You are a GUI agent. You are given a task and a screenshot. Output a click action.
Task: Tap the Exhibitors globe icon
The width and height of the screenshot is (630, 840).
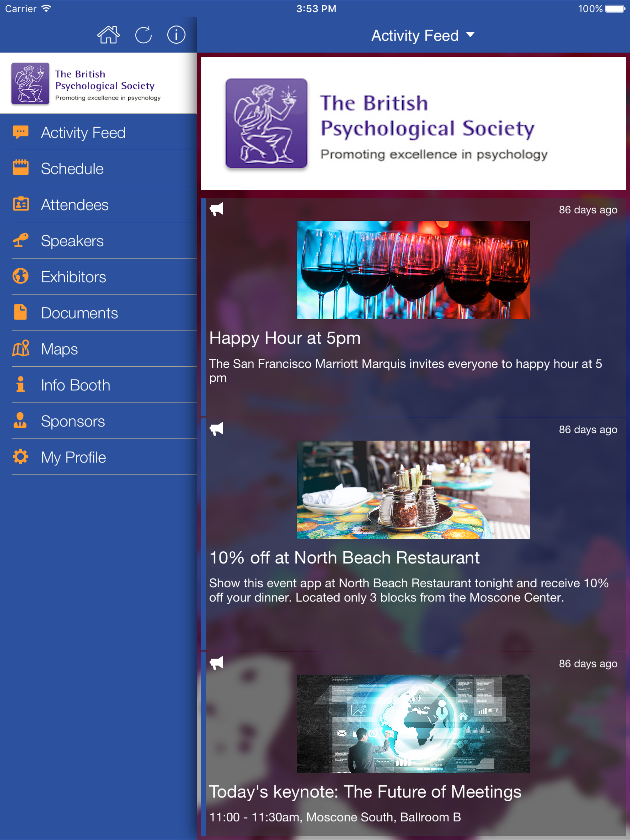pyautogui.click(x=21, y=276)
